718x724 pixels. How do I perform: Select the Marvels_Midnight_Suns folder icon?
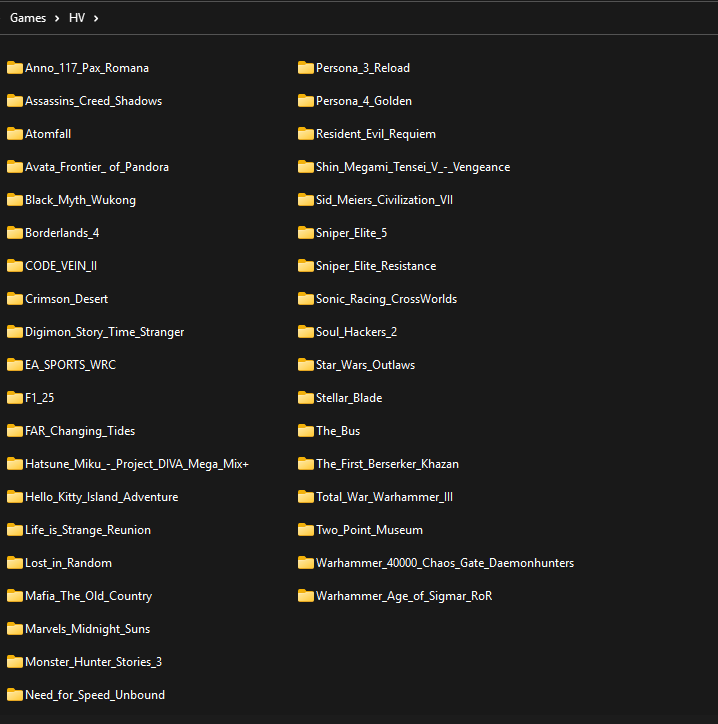[x=15, y=629]
